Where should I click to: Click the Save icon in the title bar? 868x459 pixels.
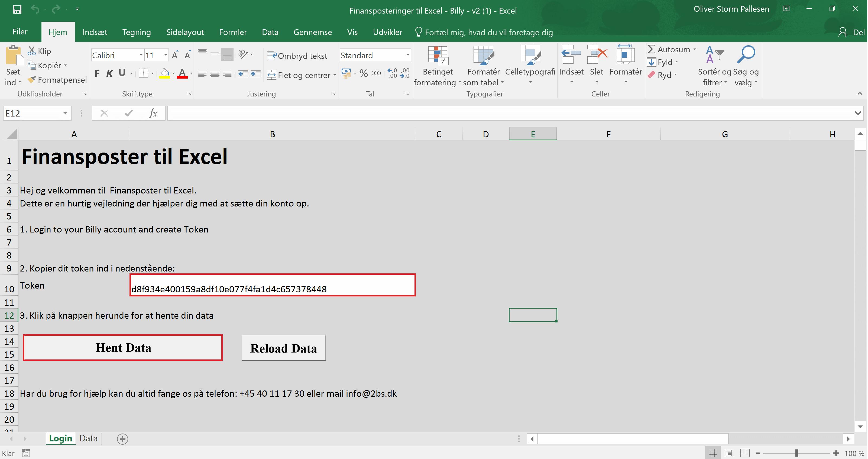coord(17,9)
